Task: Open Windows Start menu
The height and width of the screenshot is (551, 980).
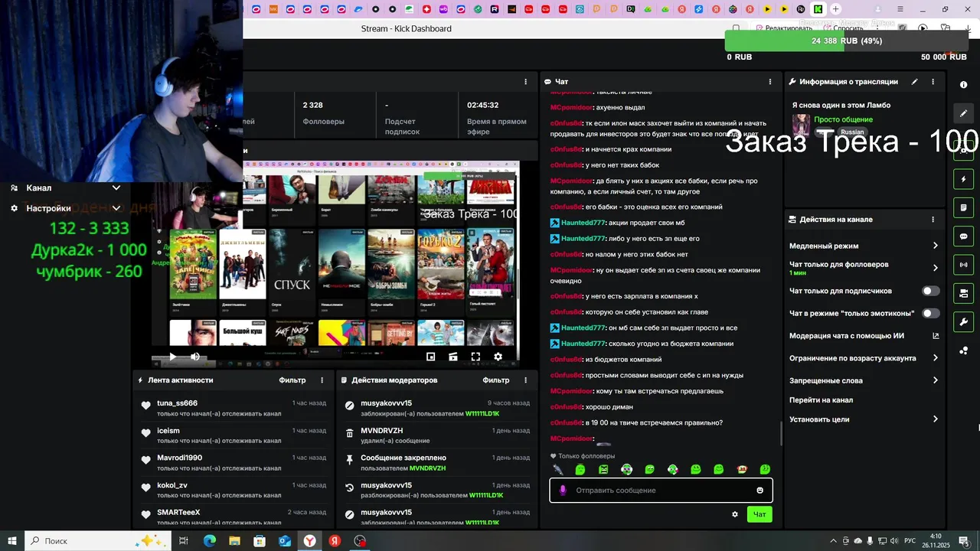Action: coord(12,541)
